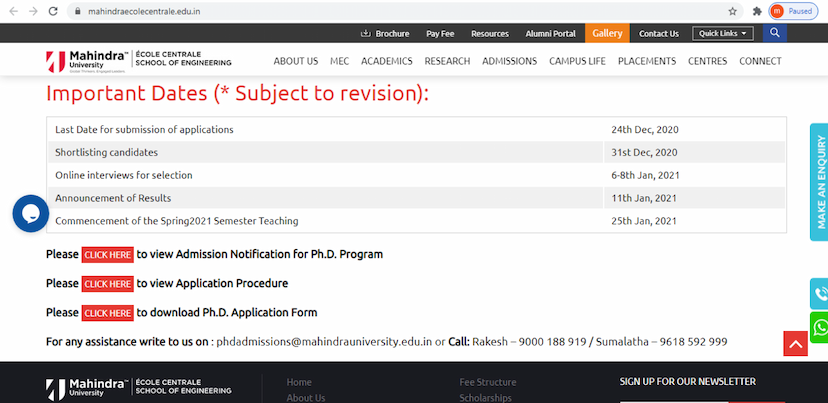Click CLICK HERE for Application Procedure
This screenshot has height=403, width=828.
[108, 284]
